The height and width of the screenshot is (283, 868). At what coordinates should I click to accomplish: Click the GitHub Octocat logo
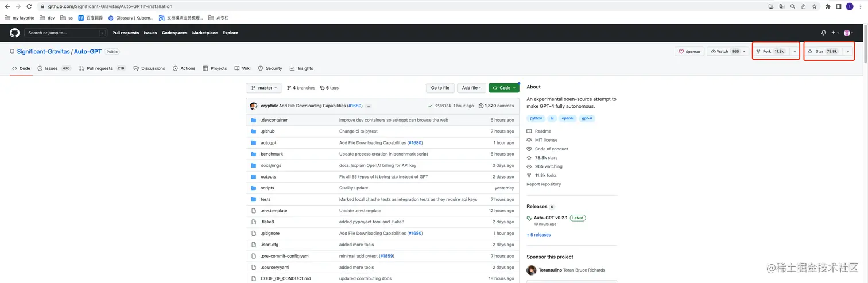(x=14, y=33)
